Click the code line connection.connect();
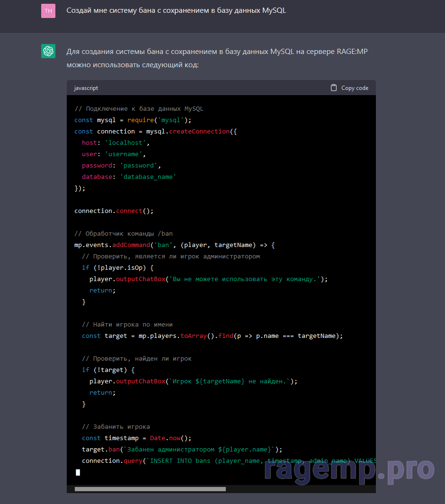445x504 pixels. (x=114, y=211)
